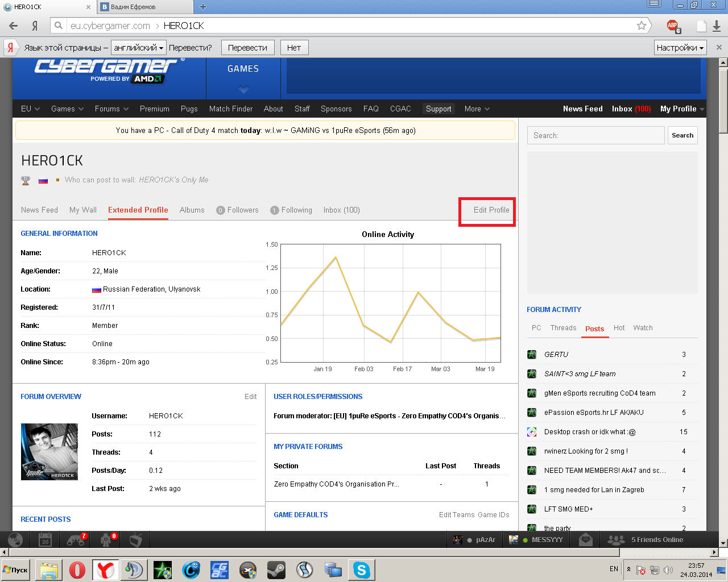Viewport: 728px width, 582px height.
Task: Go back with the browser back arrow
Action: [14, 26]
